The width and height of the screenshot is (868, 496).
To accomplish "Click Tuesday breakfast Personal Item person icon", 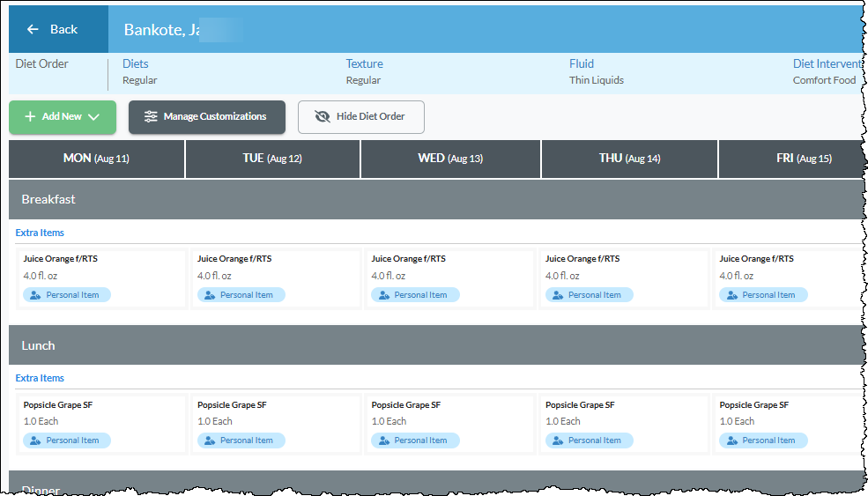I will (210, 295).
